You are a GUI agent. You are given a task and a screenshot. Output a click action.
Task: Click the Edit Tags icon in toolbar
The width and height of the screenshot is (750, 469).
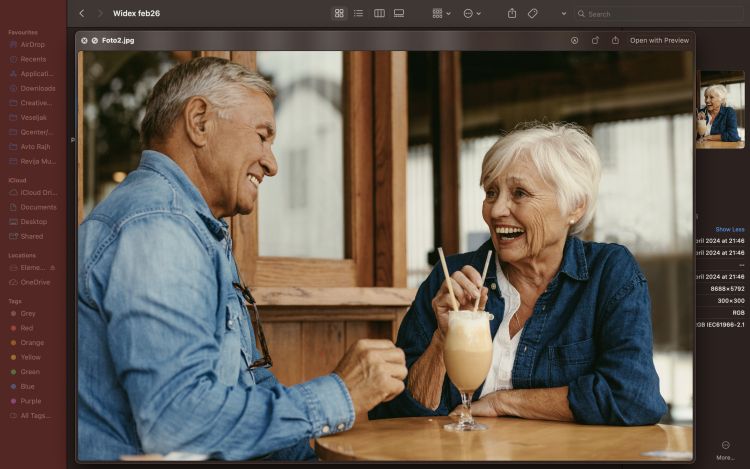coord(533,13)
